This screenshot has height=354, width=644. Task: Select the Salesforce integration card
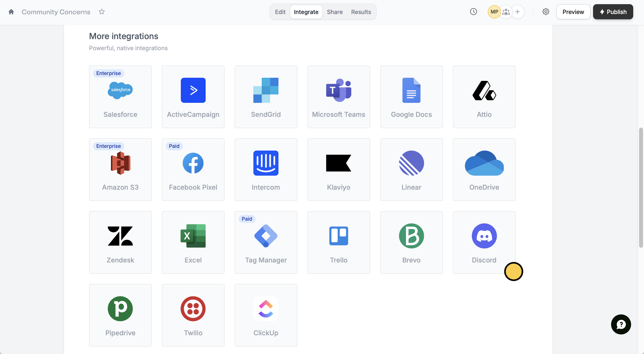pyautogui.click(x=120, y=97)
